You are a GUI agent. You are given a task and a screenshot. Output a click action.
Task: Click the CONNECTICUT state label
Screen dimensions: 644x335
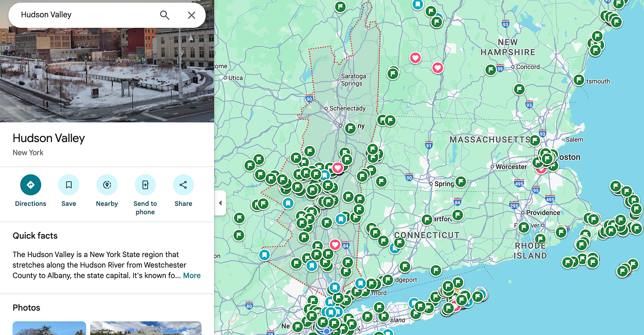427,235
